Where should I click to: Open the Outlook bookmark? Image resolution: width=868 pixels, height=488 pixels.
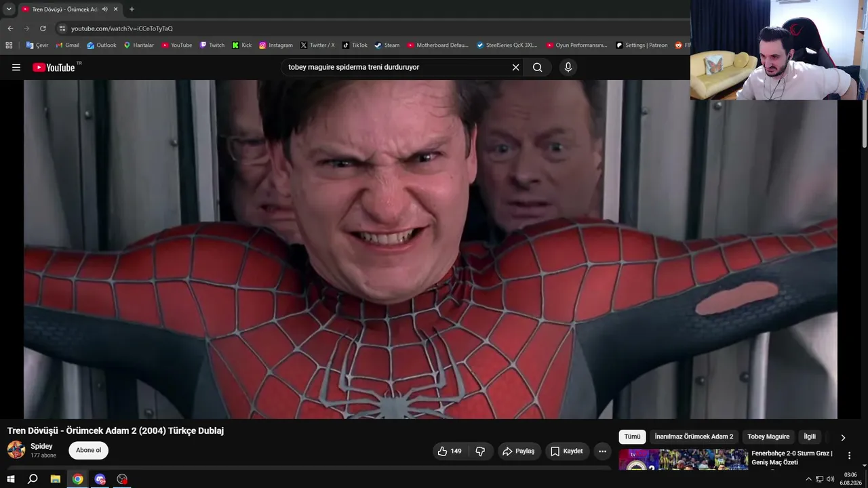click(101, 45)
